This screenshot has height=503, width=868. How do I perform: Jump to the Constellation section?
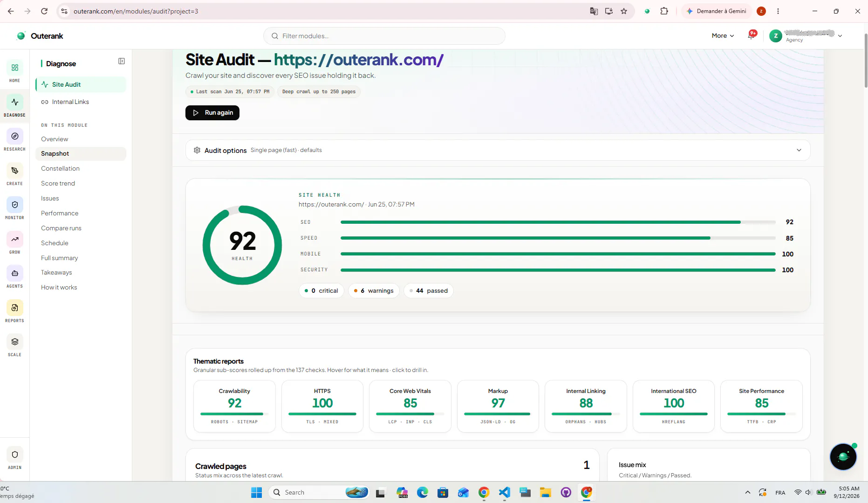coord(60,169)
